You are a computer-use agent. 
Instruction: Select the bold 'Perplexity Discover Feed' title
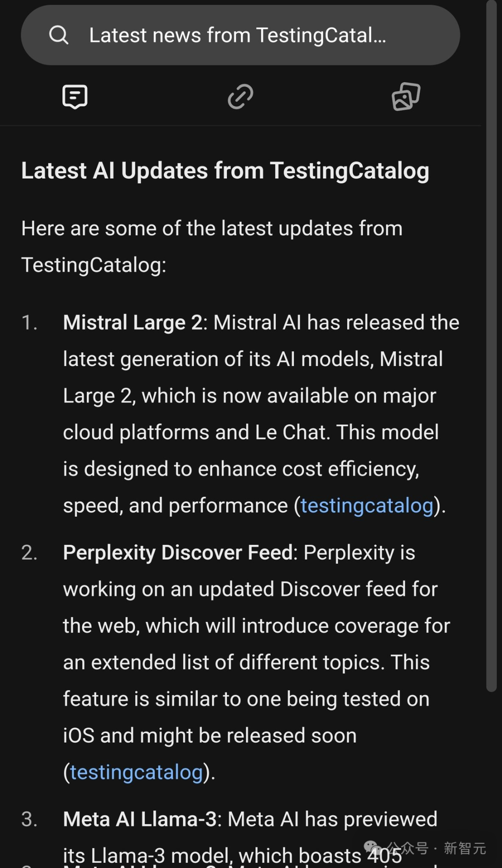tap(178, 552)
